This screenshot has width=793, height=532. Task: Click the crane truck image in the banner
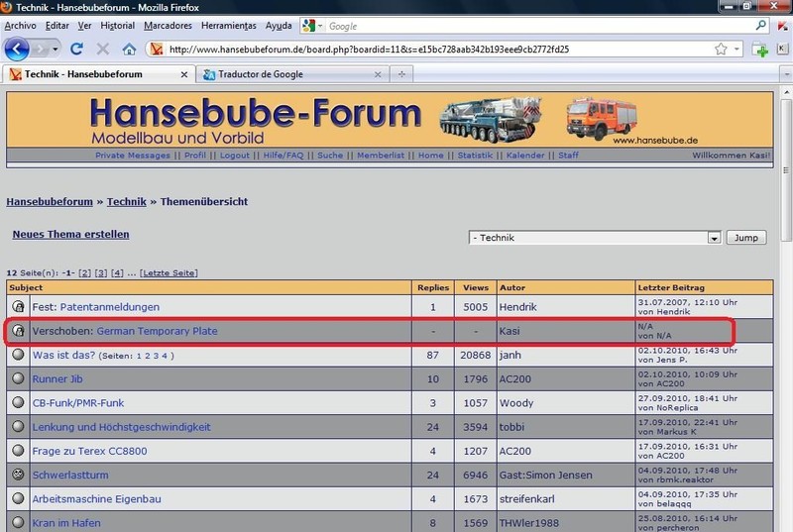(x=491, y=120)
